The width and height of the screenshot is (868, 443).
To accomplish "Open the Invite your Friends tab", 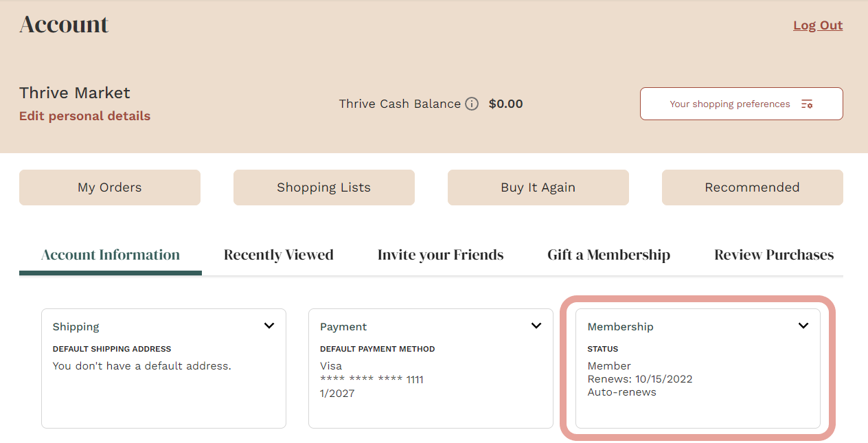I will pos(439,254).
